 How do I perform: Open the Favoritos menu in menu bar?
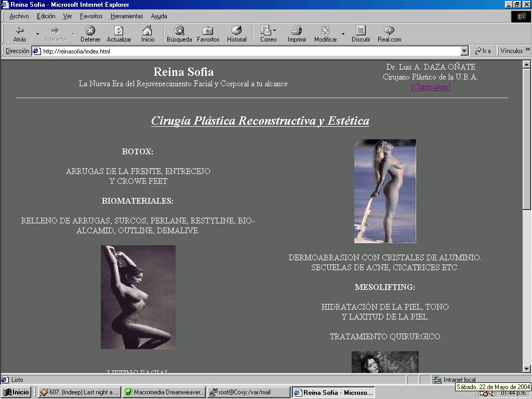[91, 16]
